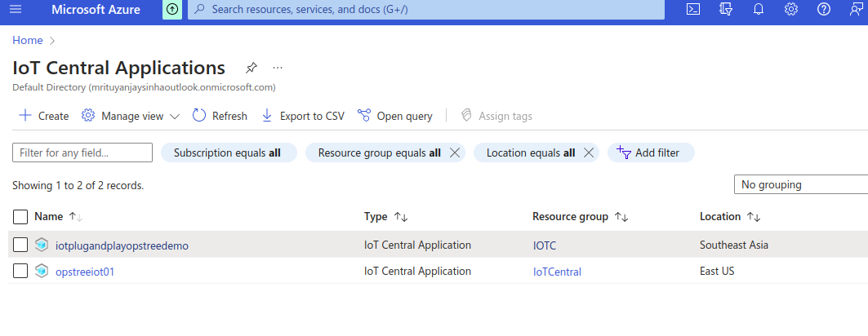Click Create in the command bar
The height and width of the screenshot is (336, 868).
(x=44, y=116)
